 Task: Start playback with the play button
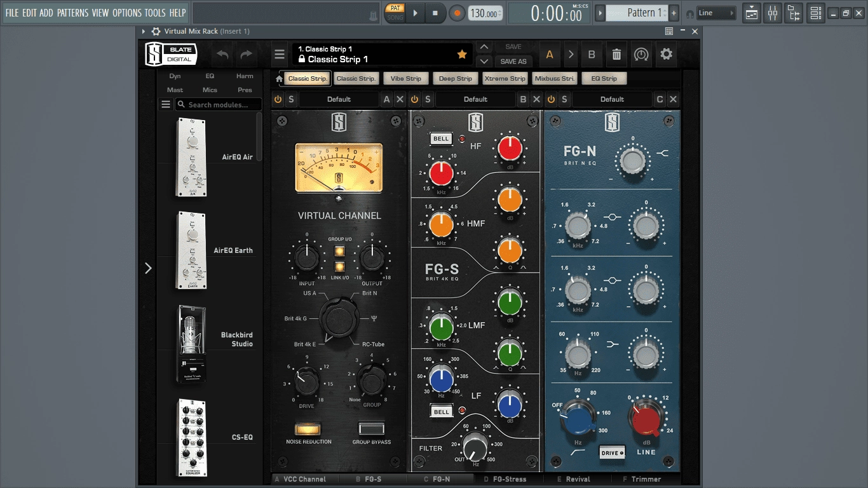(415, 13)
